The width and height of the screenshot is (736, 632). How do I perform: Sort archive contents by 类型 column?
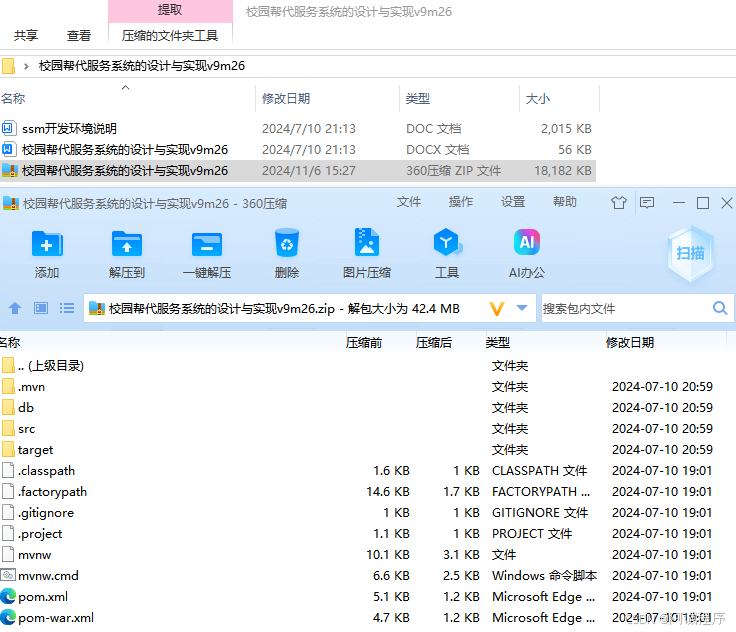tap(498, 343)
